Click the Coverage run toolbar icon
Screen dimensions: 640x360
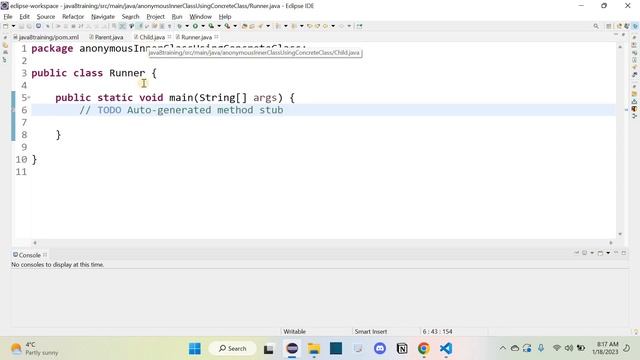click(x=211, y=26)
